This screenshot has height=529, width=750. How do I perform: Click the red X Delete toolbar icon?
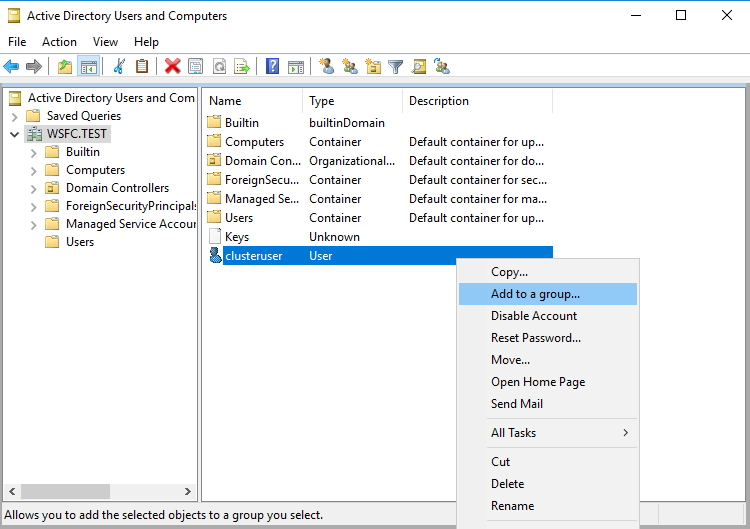(x=172, y=67)
